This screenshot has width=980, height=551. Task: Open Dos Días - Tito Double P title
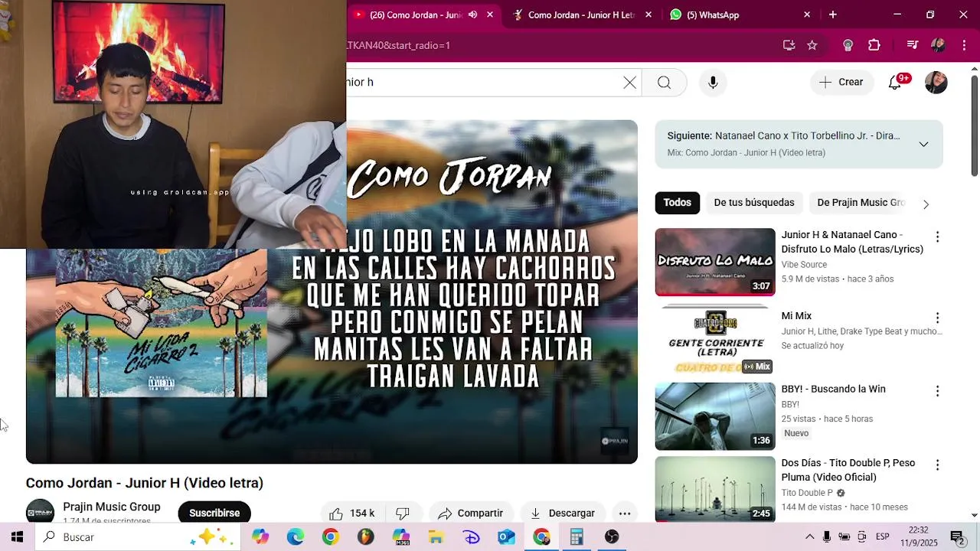[x=848, y=470]
